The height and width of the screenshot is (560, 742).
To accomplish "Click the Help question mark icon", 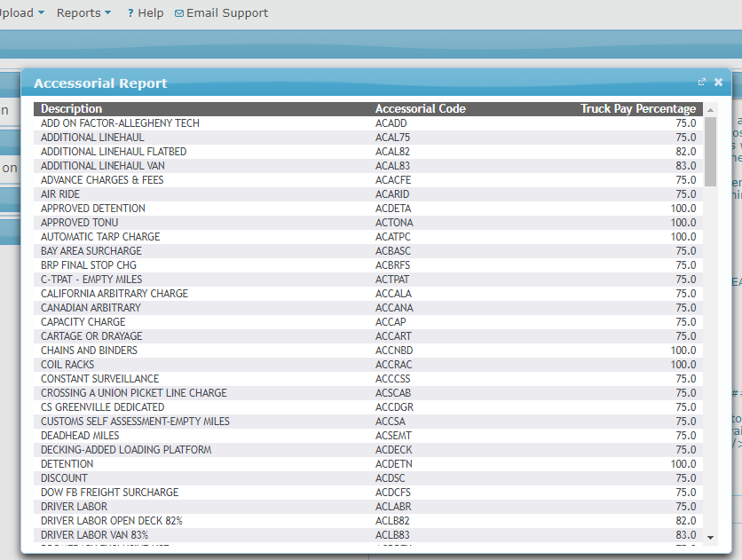I will coord(130,13).
